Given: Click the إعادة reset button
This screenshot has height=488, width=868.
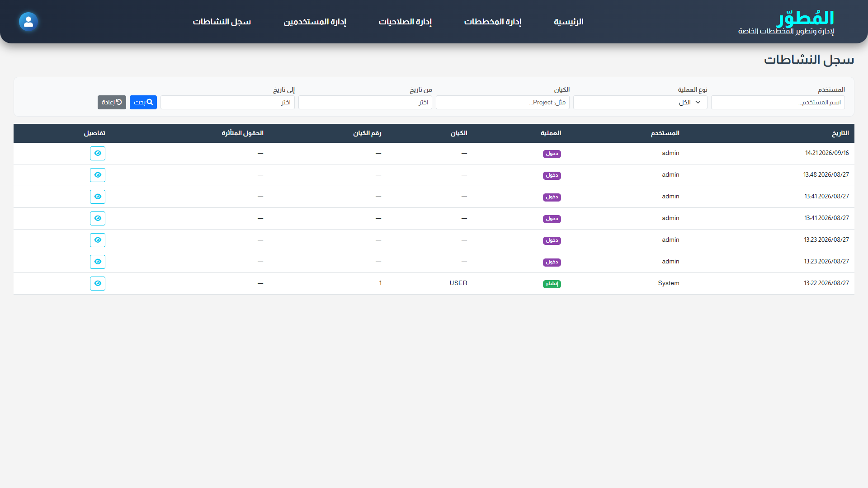Looking at the screenshot, I should [112, 102].
